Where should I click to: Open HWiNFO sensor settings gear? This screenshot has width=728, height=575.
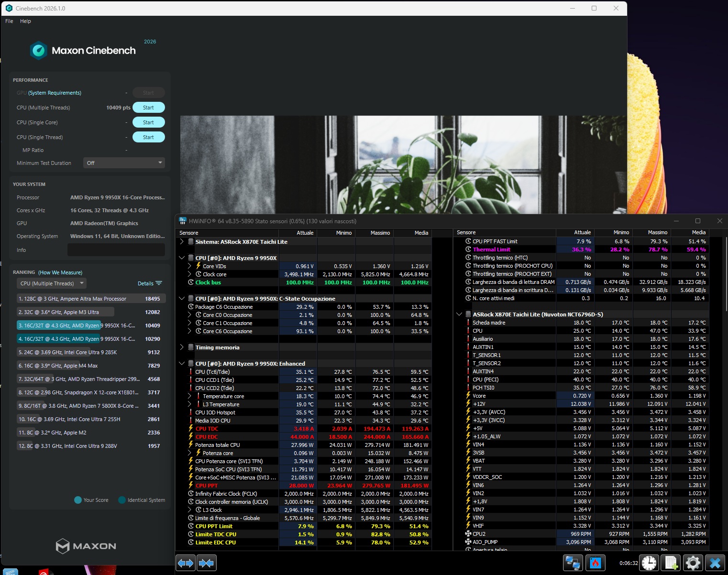[693, 563]
